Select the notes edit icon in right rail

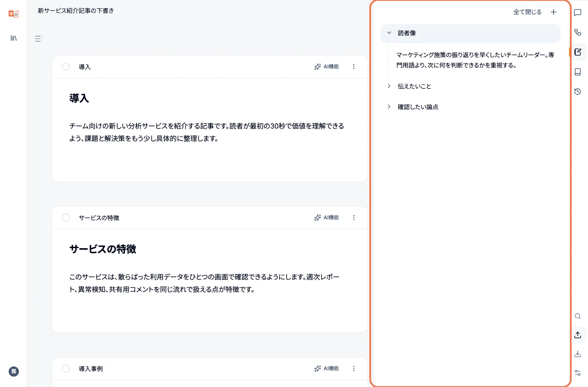578,52
